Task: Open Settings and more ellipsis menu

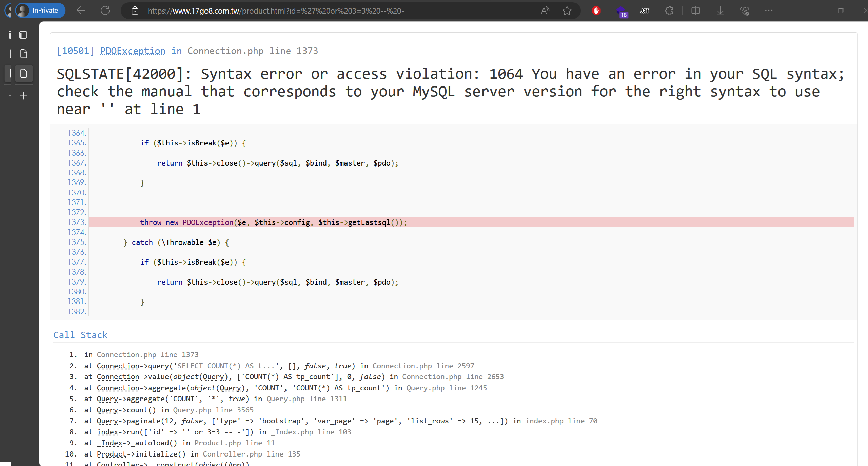Action: tap(769, 11)
